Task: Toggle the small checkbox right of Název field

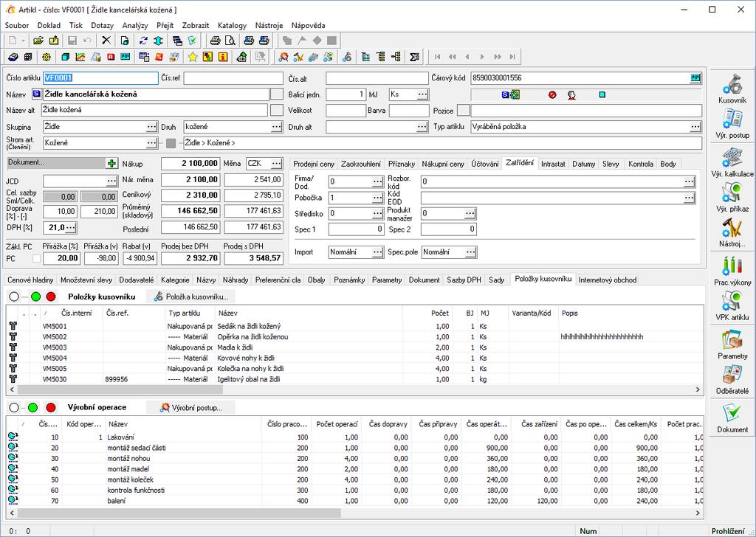Action: (277, 94)
